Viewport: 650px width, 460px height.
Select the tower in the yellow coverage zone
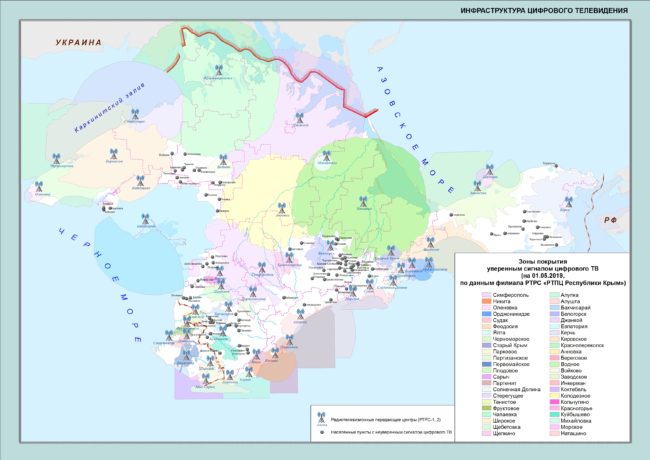[x=281, y=208]
